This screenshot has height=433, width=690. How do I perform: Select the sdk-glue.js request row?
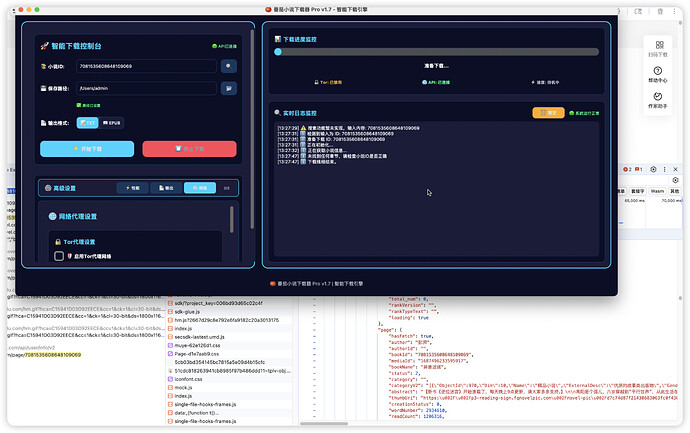(229, 312)
